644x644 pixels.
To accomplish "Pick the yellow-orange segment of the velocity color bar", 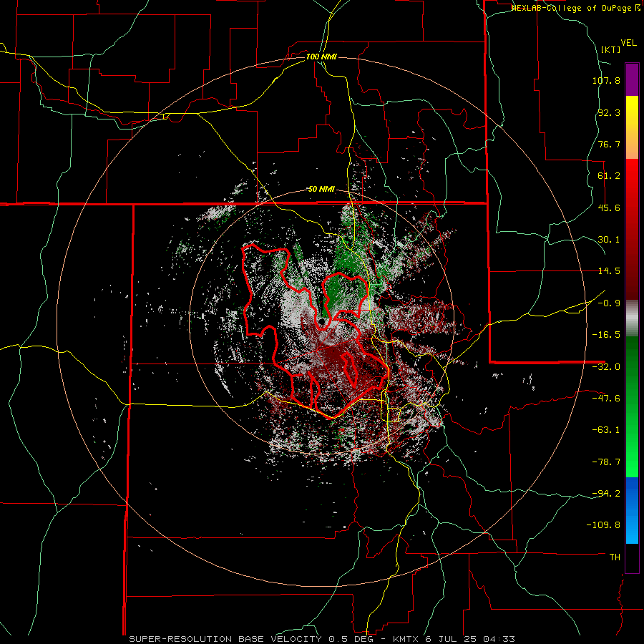I will [x=632, y=127].
